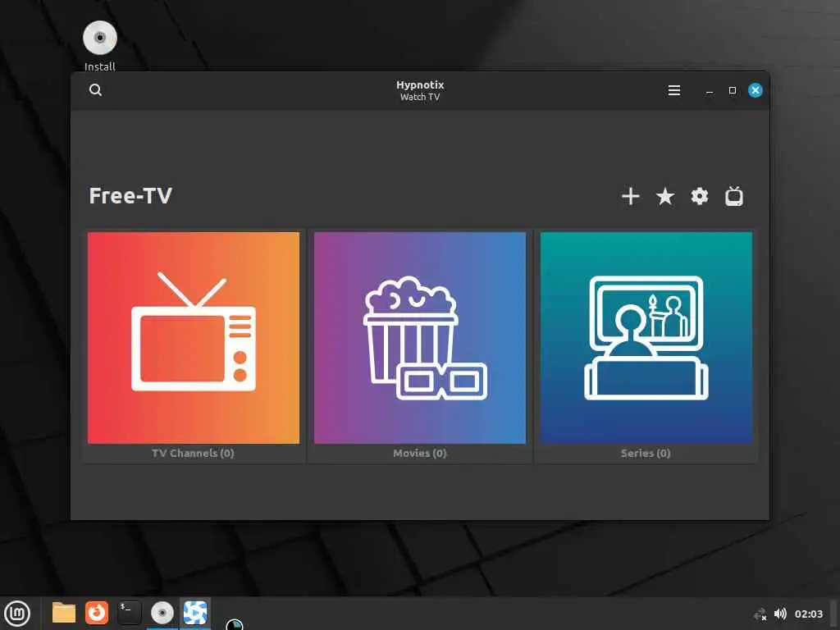
Task: Open the terminal from the taskbar
Action: 129,614
